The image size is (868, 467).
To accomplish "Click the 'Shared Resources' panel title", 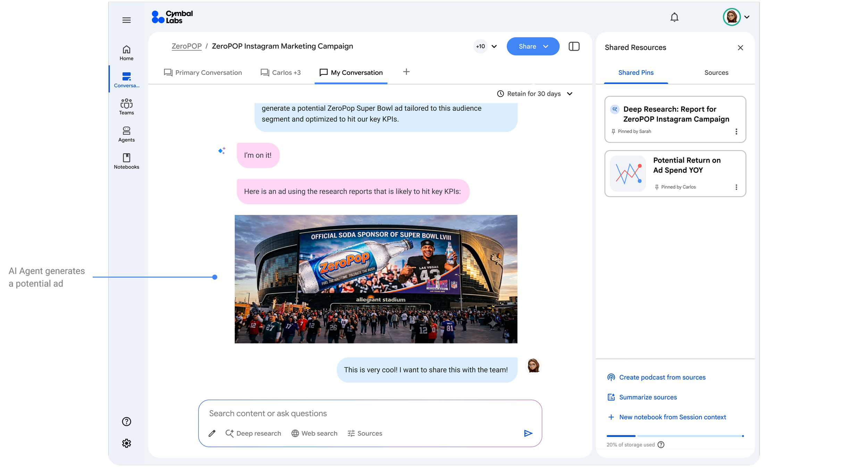I will 635,48.
